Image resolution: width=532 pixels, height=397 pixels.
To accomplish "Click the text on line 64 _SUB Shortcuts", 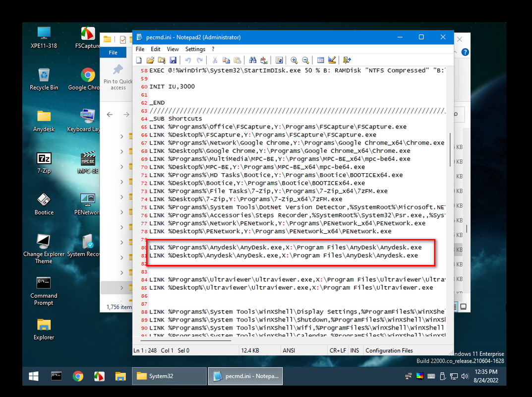I will [176, 119].
